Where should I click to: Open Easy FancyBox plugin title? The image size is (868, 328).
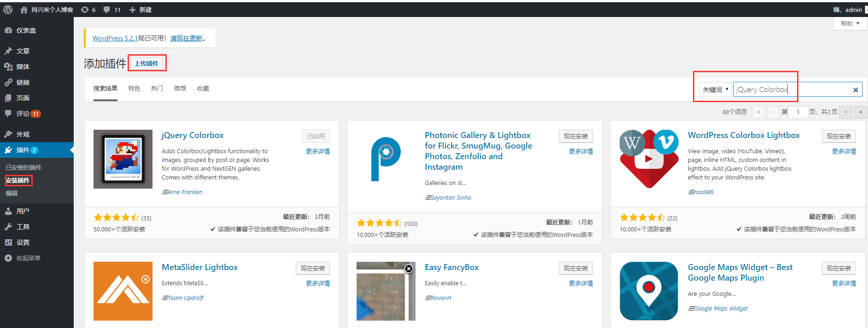coord(452,267)
